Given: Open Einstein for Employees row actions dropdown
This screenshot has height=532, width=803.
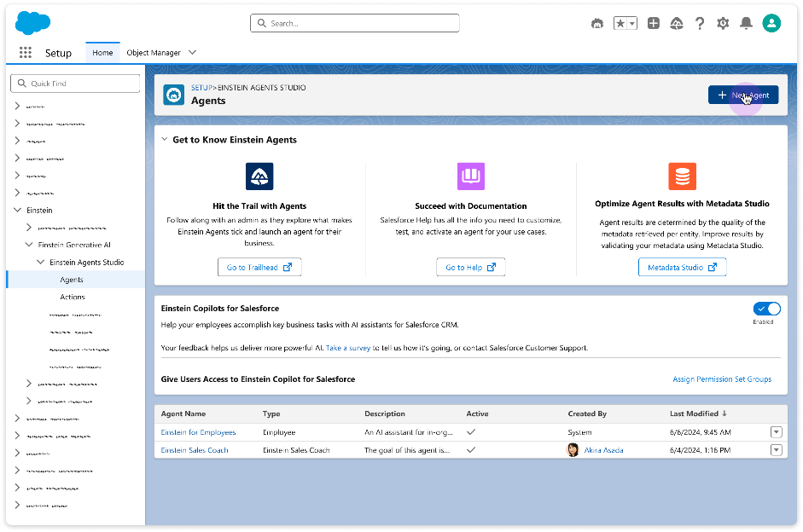Looking at the screenshot, I should pyautogui.click(x=777, y=432).
